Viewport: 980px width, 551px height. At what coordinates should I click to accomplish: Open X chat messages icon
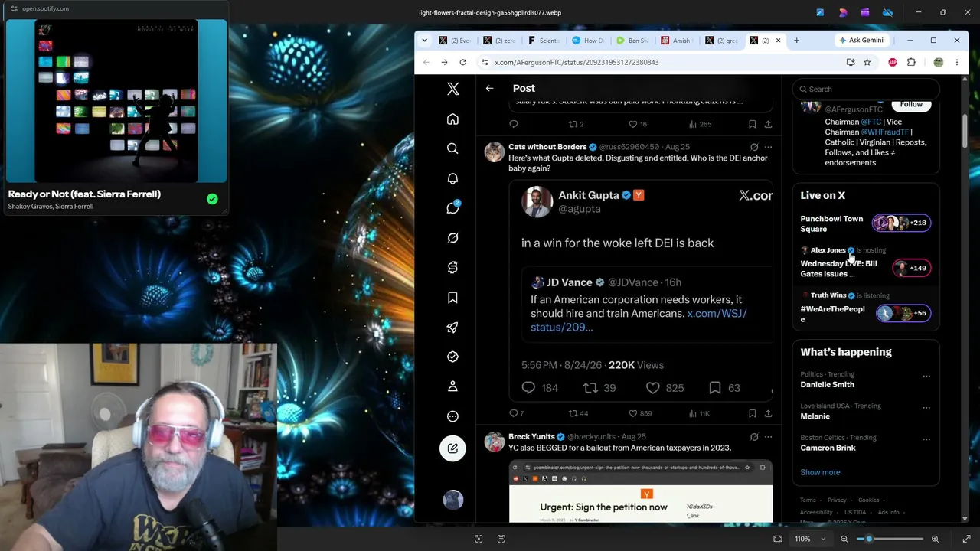coord(452,208)
